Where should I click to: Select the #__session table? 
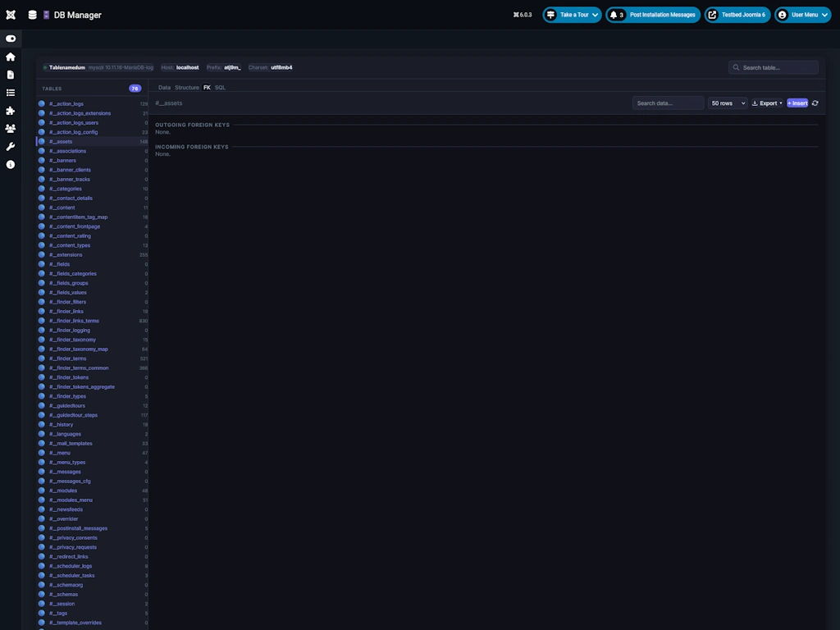click(x=92, y=604)
